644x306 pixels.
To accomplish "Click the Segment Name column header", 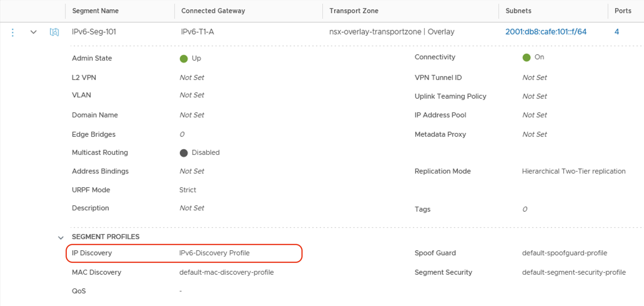I will (x=95, y=11).
